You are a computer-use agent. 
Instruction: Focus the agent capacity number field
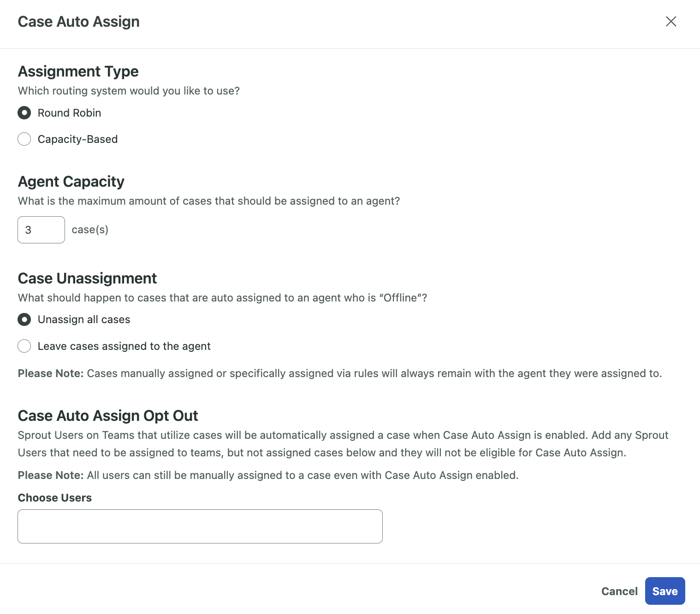pyautogui.click(x=41, y=230)
